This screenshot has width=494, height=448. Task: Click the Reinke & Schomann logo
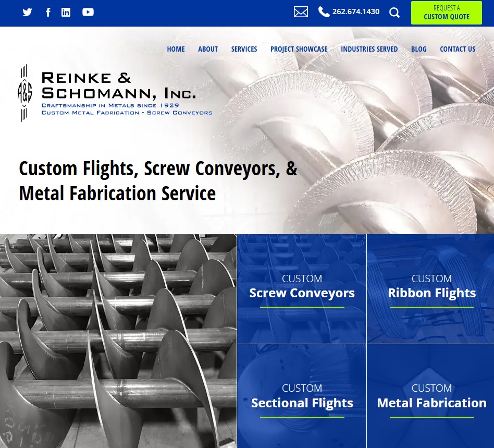pos(115,93)
